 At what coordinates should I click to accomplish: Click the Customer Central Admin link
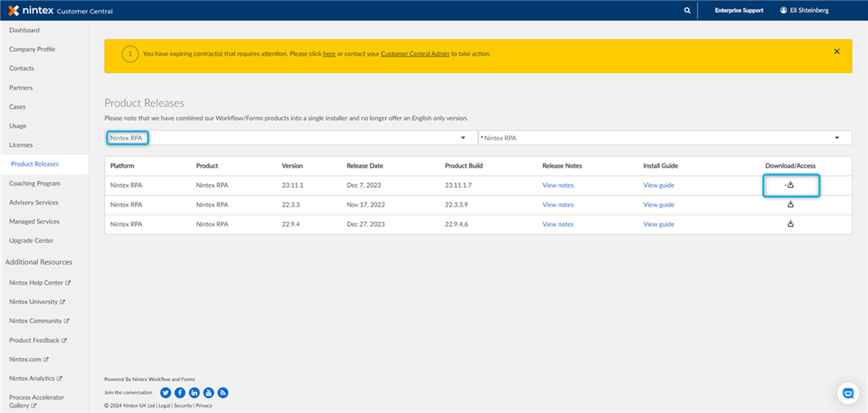(x=415, y=54)
